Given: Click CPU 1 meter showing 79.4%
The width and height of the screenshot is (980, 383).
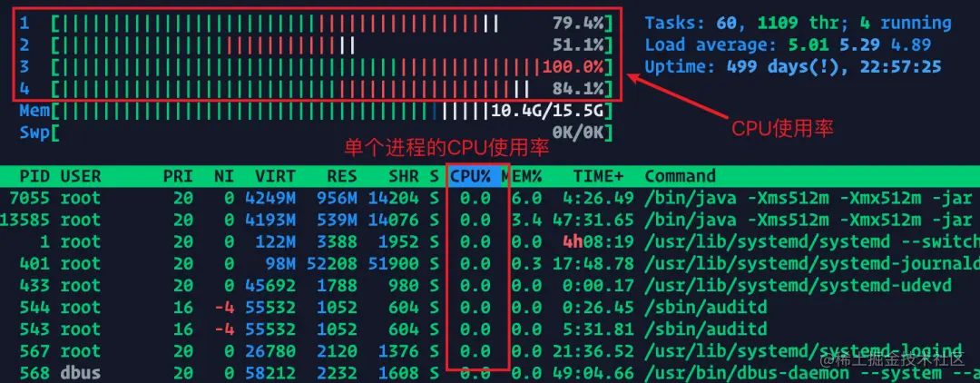Looking at the screenshot, I should coord(316,24).
